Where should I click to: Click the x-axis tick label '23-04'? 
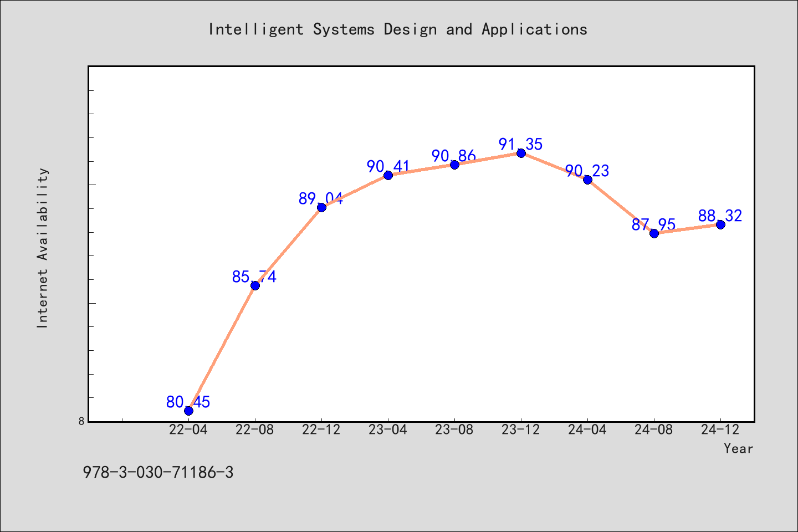[x=388, y=430]
